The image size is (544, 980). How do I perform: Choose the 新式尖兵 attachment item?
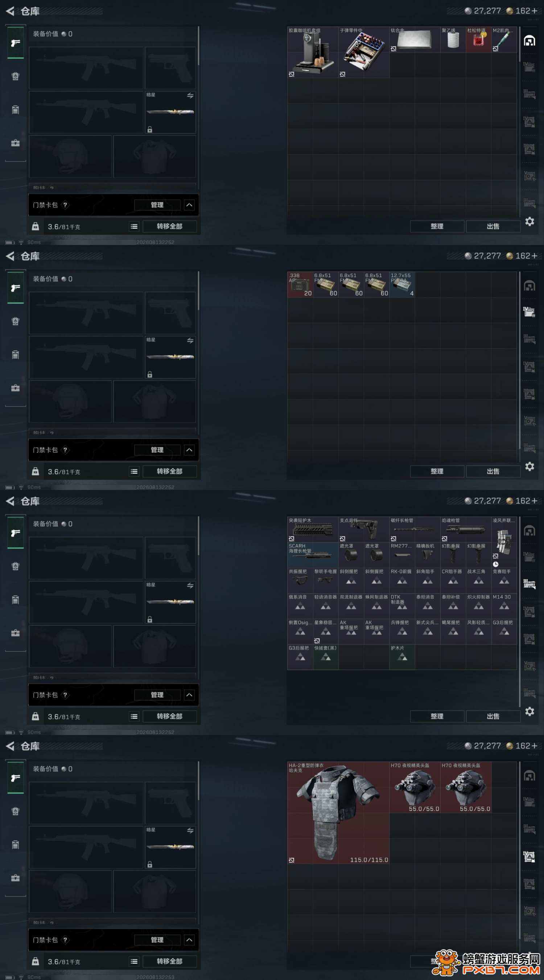(x=428, y=632)
